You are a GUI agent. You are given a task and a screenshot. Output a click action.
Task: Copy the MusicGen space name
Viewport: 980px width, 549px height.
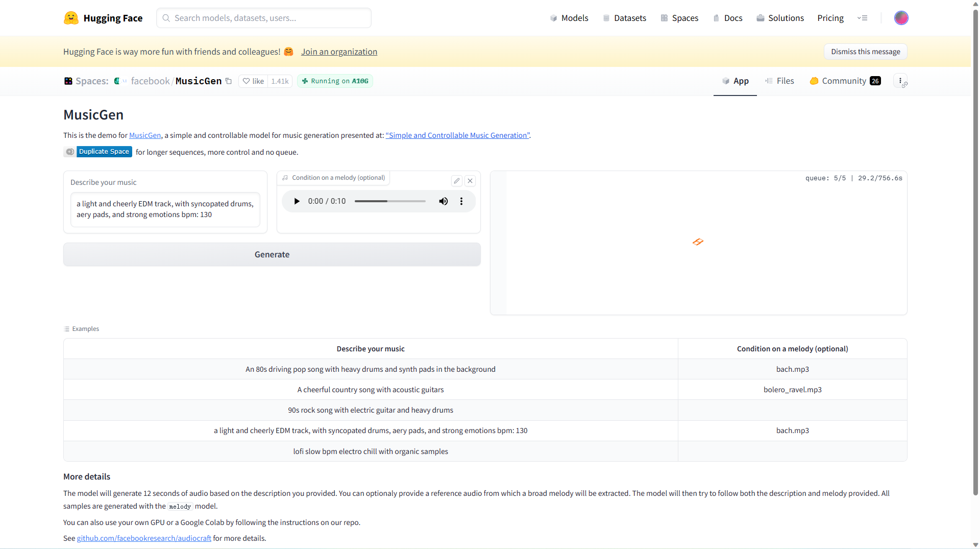click(229, 81)
